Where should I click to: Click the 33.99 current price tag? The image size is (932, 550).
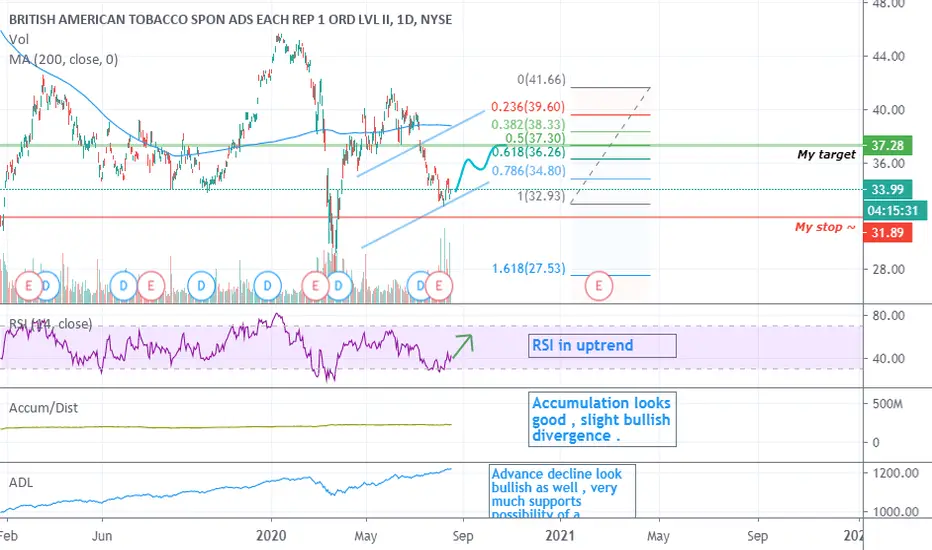pos(887,190)
